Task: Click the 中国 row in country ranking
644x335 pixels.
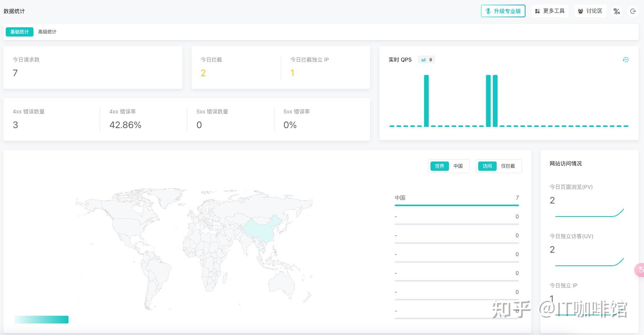Action: [457, 200]
